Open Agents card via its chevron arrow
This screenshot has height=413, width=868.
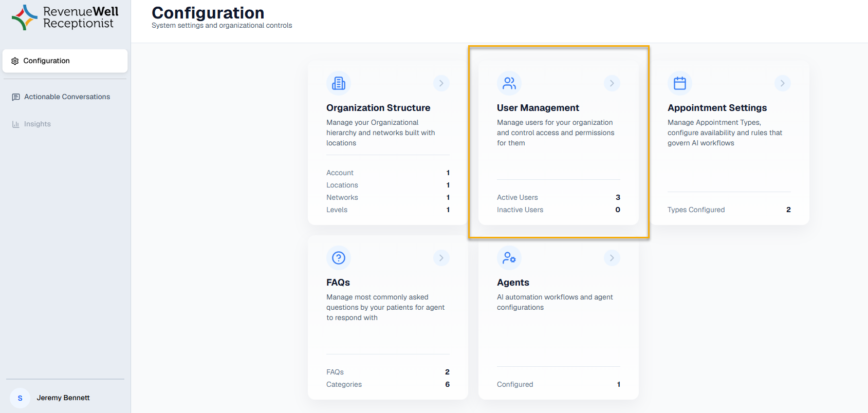[x=612, y=258]
